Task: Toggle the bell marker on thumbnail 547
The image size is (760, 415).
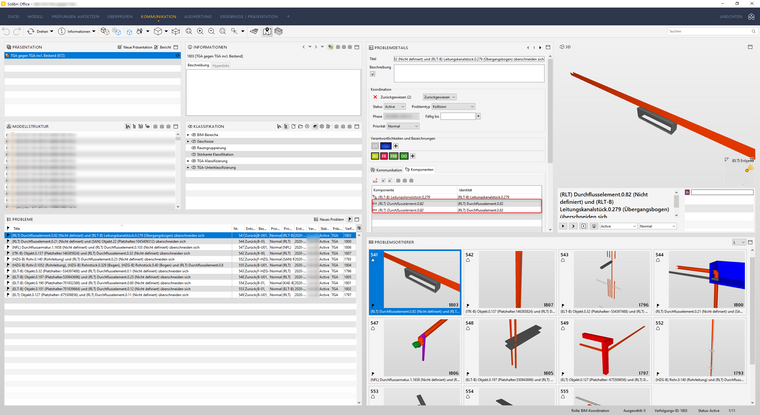Action: 373,328
